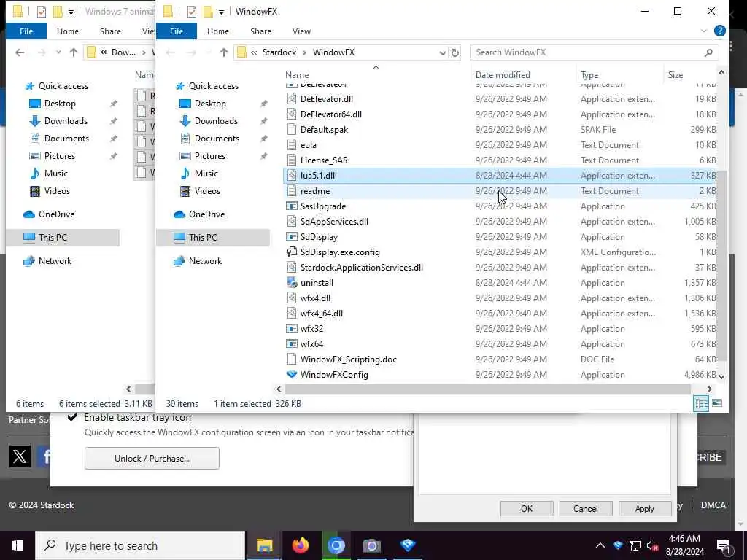
Task: Open the Camera app from the taskbar
Action: [371, 545]
